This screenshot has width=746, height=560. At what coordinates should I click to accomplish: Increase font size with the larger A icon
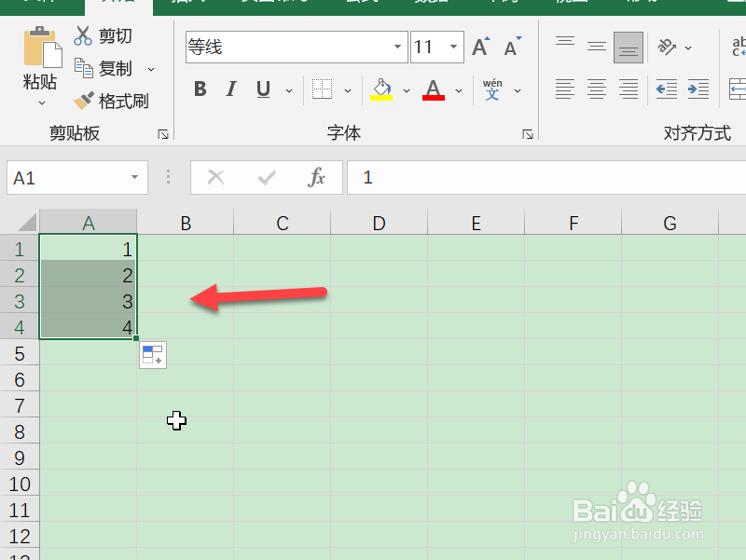click(480, 47)
